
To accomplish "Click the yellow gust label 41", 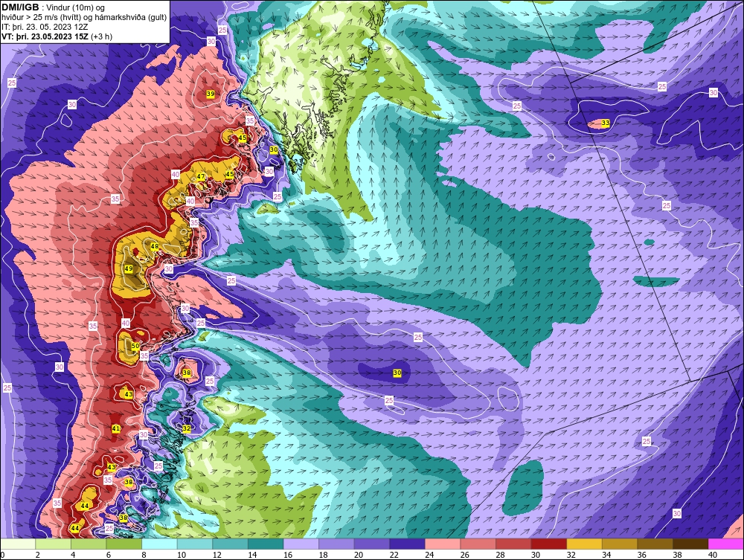I will pyautogui.click(x=116, y=428).
